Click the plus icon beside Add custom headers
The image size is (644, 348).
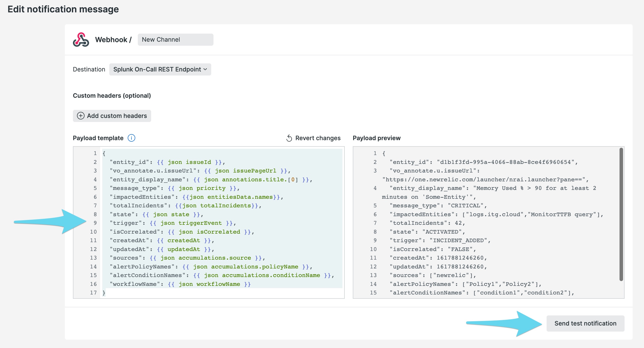(x=80, y=116)
